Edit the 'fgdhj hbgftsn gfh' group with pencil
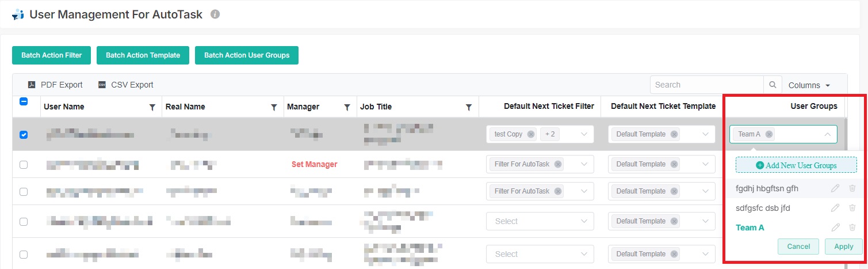Image resolution: width=868 pixels, height=269 pixels. [835, 188]
